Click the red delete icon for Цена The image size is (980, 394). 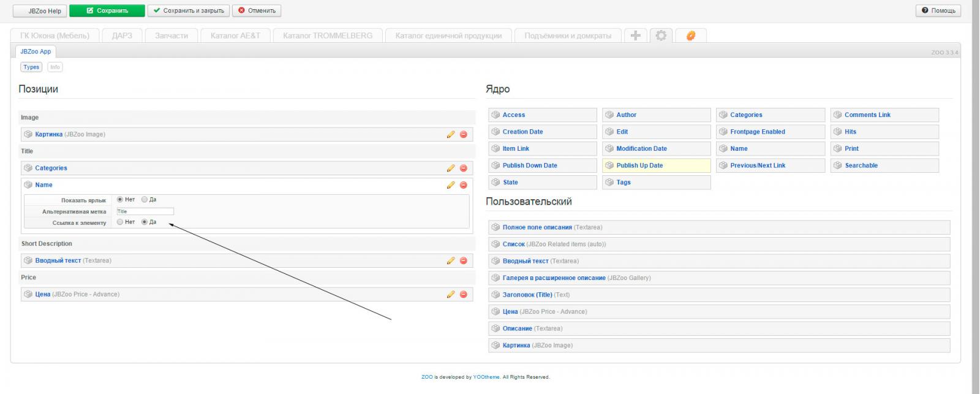point(463,294)
